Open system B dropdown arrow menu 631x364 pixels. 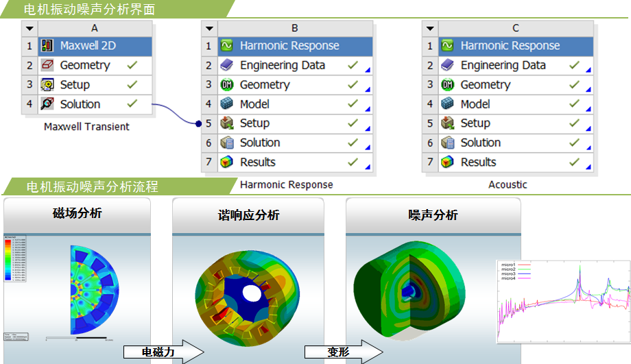coord(209,29)
